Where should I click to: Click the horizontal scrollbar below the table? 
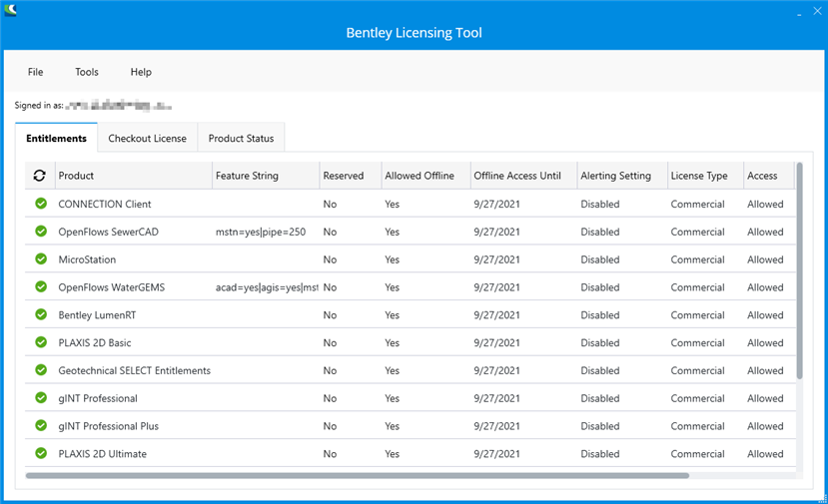coord(358,475)
